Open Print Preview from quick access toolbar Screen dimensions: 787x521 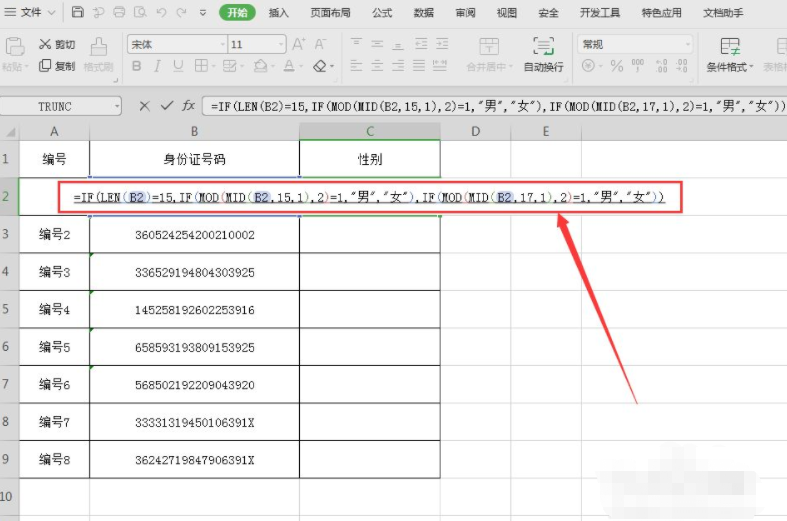[140, 12]
